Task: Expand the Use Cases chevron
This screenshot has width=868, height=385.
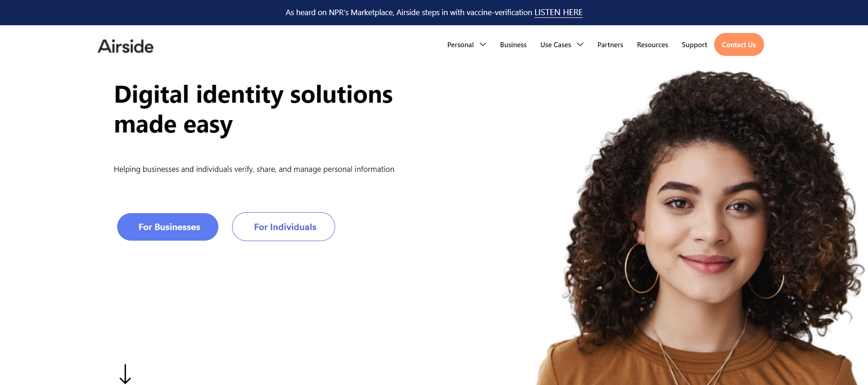Action: (x=580, y=44)
